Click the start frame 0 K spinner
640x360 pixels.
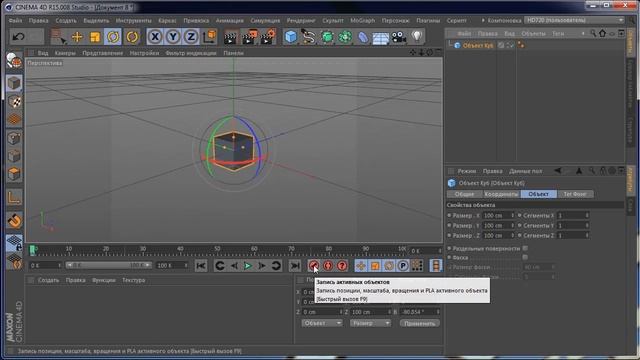click(x=60, y=265)
